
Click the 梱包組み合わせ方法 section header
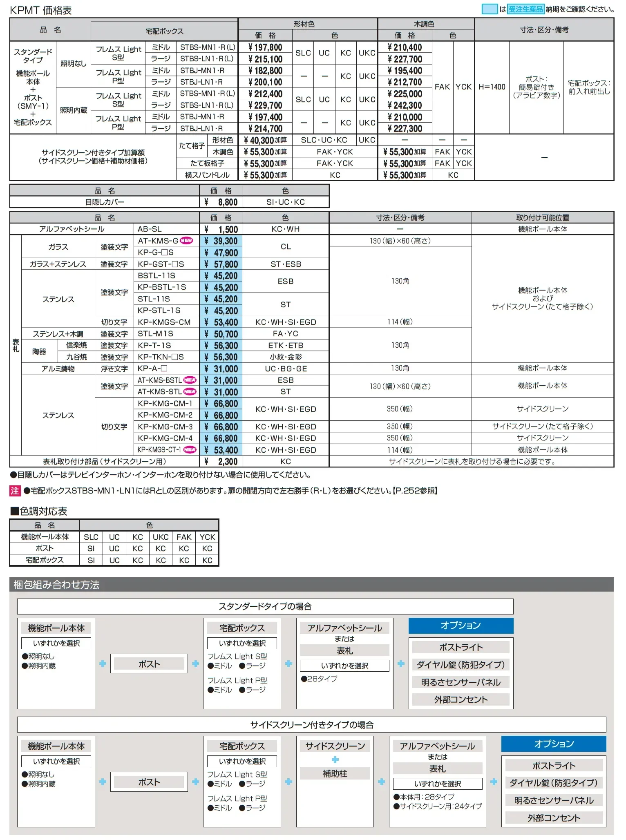click(311, 585)
